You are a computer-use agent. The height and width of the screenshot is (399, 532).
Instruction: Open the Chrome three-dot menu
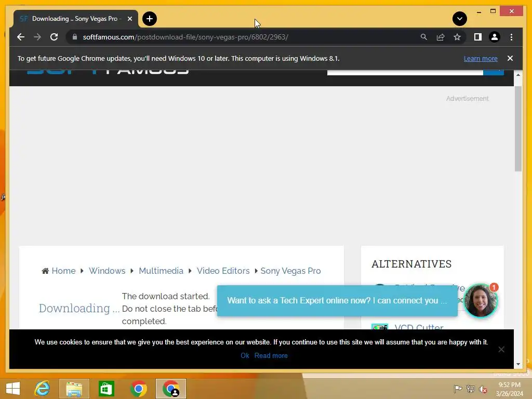(x=511, y=37)
